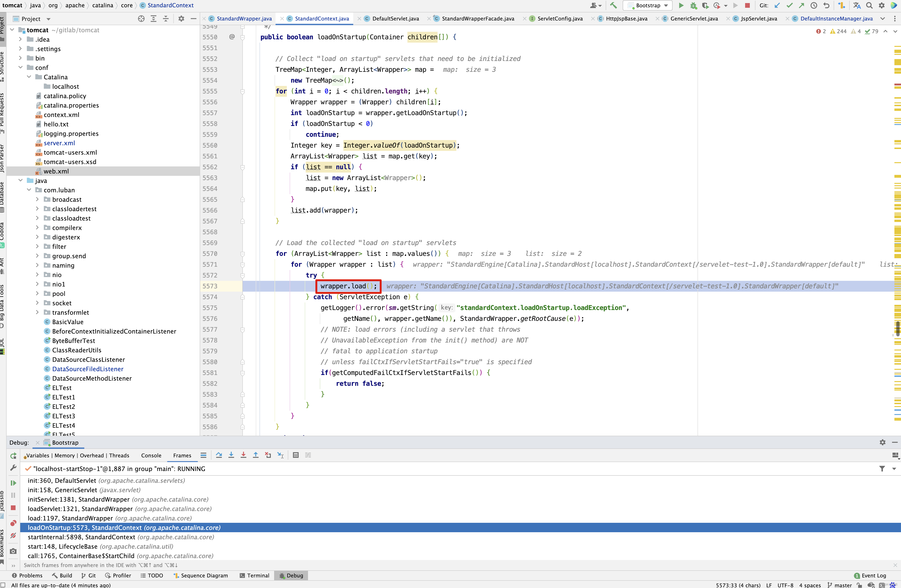Click Git commit green checkmark
The width and height of the screenshot is (901, 588).
point(789,5)
